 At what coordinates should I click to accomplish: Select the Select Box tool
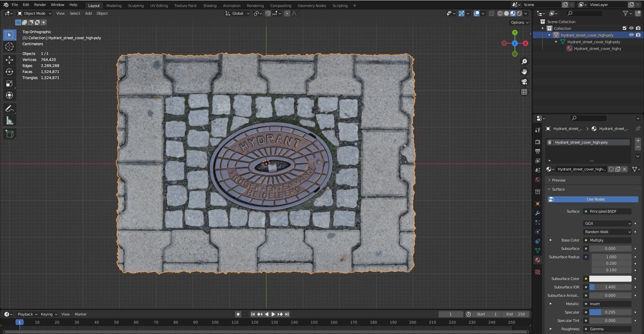click(9, 35)
